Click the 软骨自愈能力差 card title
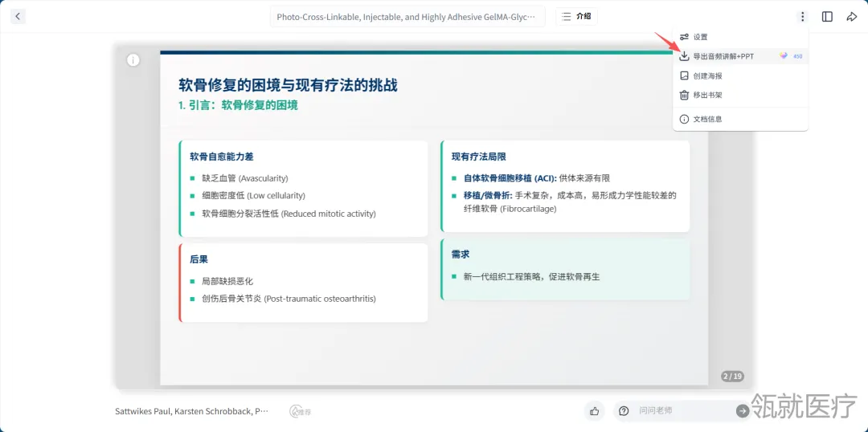The image size is (868, 432). 222,157
